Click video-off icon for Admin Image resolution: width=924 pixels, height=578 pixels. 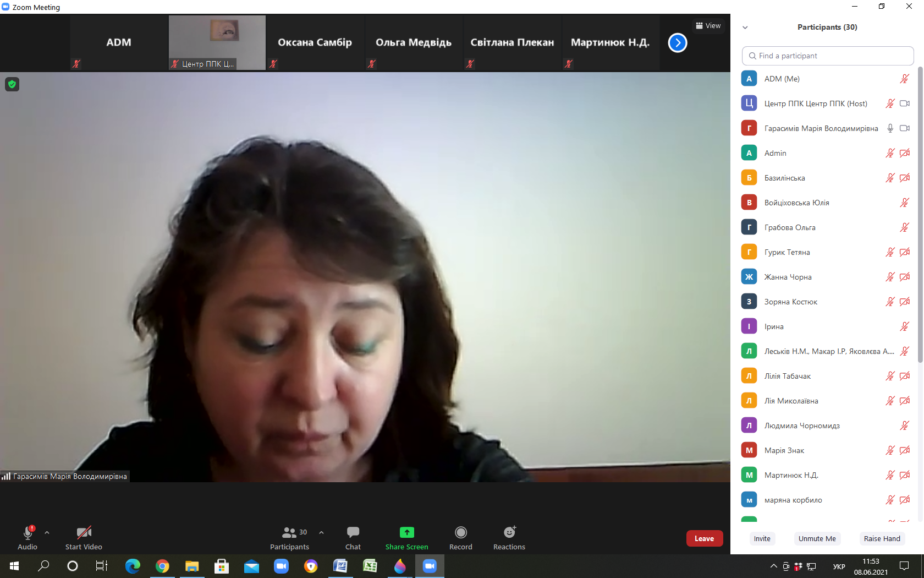coord(905,153)
